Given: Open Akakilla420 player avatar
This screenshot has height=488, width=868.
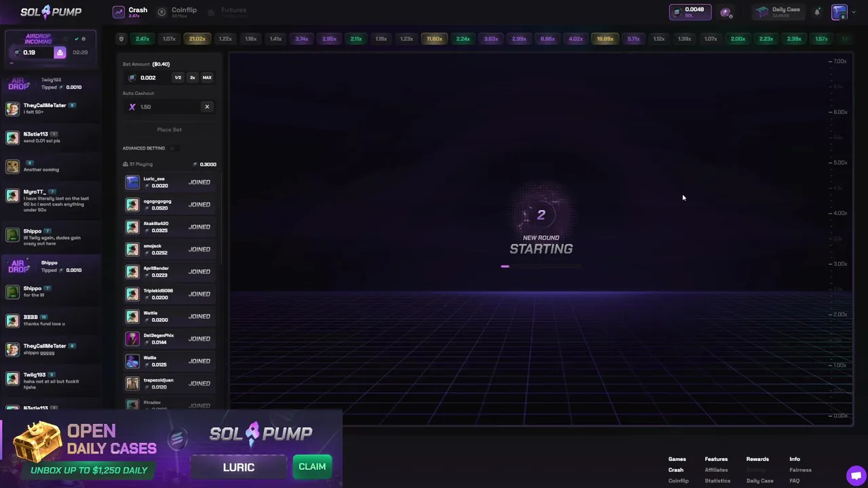Looking at the screenshot, I should pos(132,226).
